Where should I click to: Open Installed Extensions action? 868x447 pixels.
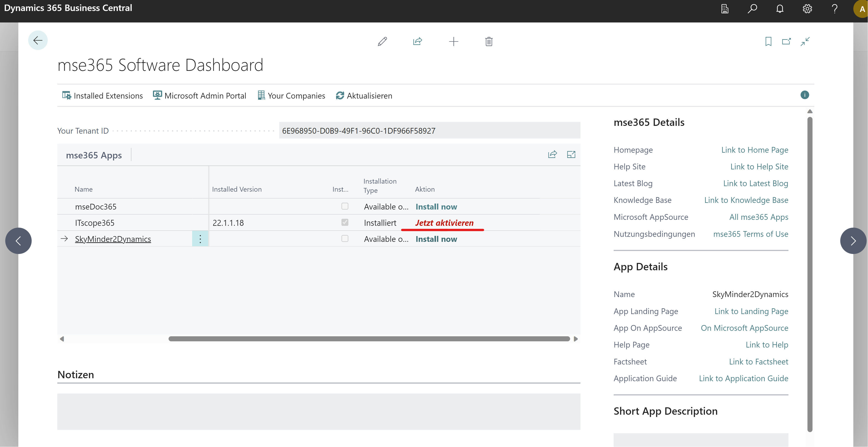[x=103, y=96]
